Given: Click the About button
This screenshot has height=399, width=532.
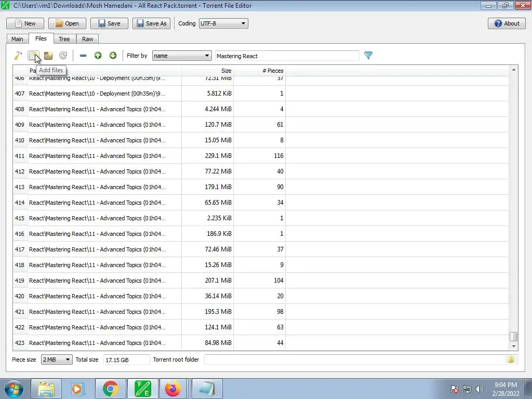Looking at the screenshot, I should pyautogui.click(x=507, y=23).
